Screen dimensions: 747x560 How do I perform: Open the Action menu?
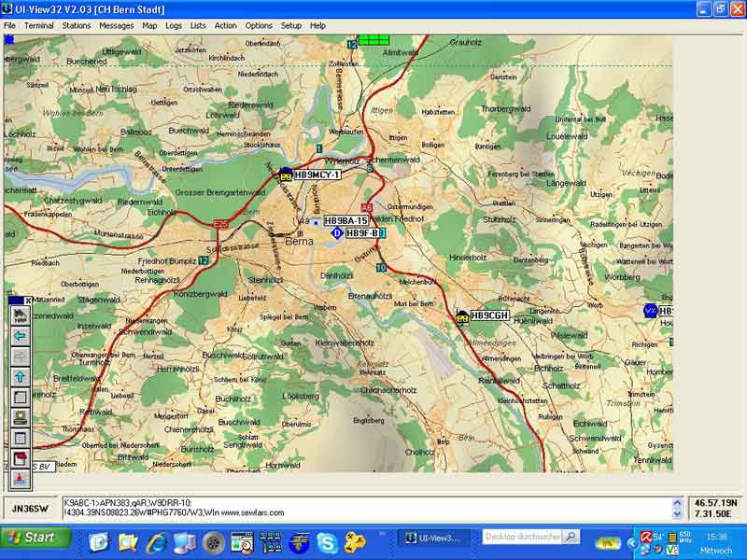pyautogui.click(x=225, y=26)
